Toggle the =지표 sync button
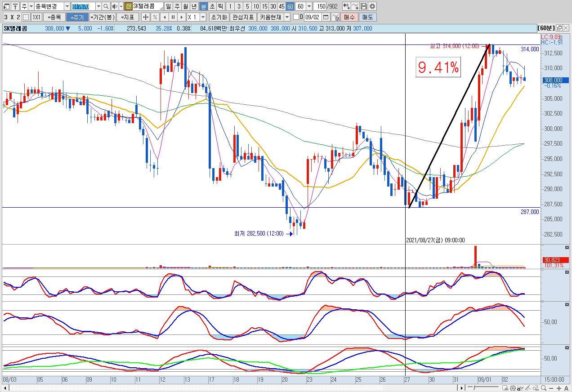This screenshot has height=392, width=572. tap(128, 17)
